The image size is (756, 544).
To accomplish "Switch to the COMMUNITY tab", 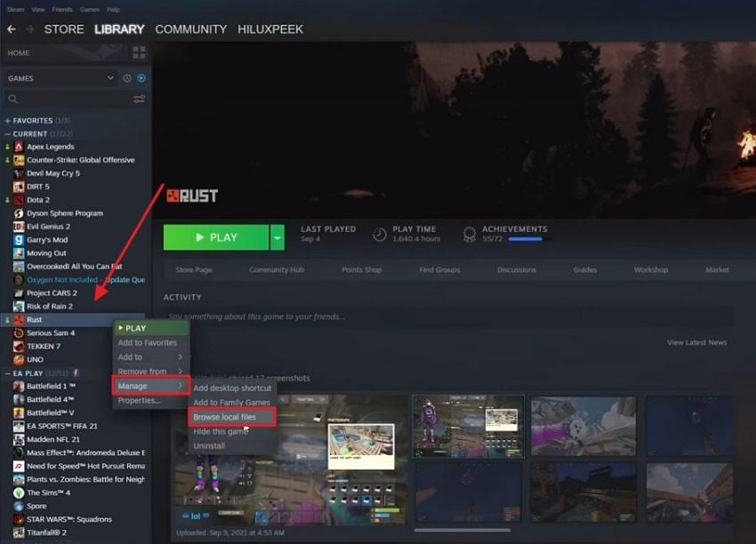I will click(x=190, y=29).
